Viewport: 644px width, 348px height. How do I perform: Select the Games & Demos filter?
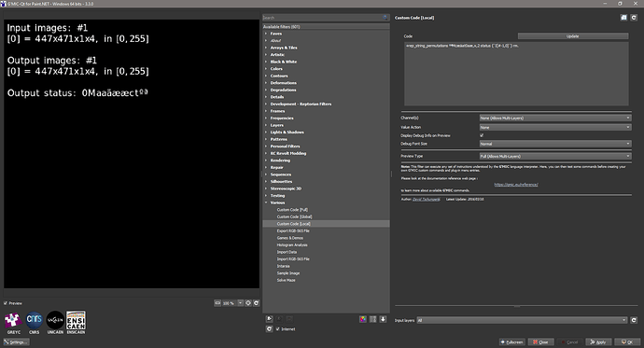click(x=290, y=238)
